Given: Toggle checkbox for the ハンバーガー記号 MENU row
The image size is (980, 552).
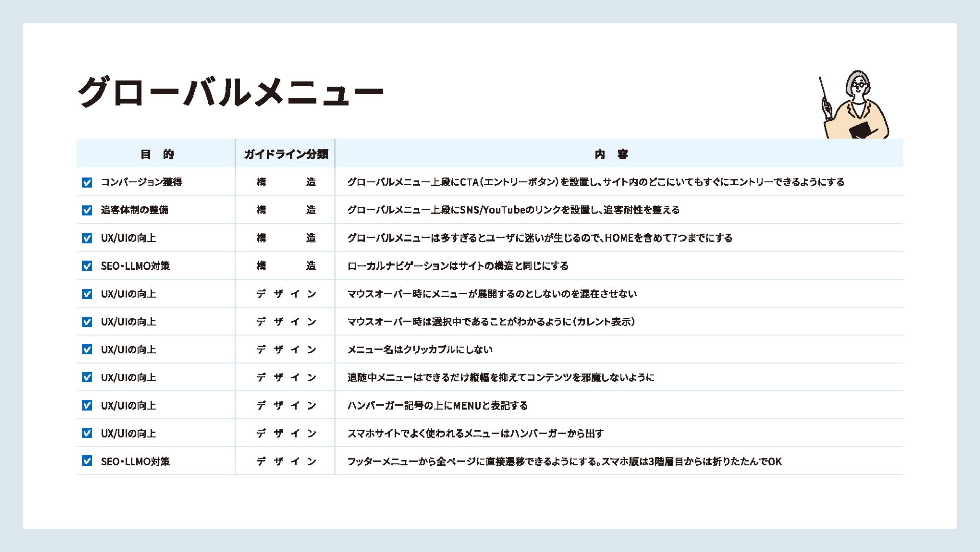Looking at the screenshot, I should click(x=87, y=405).
